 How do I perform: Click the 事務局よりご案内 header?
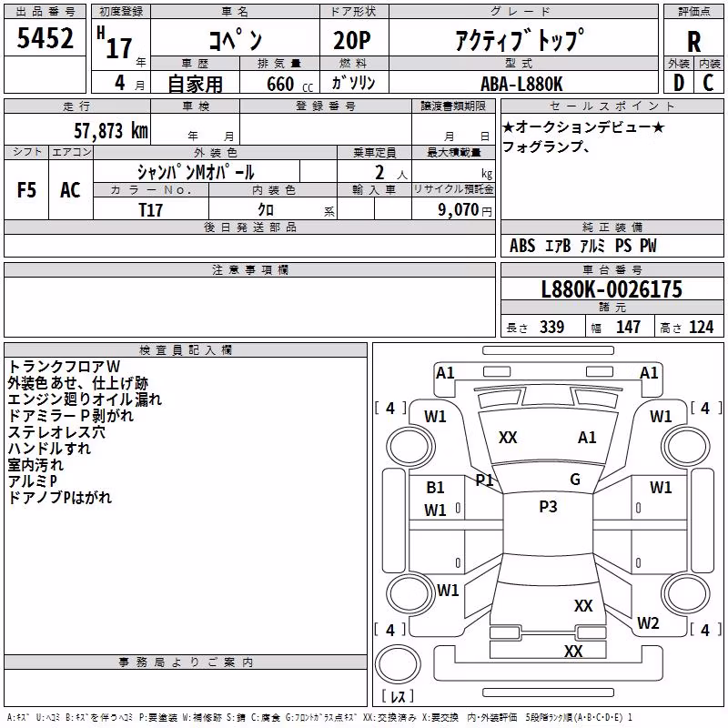(186, 662)
